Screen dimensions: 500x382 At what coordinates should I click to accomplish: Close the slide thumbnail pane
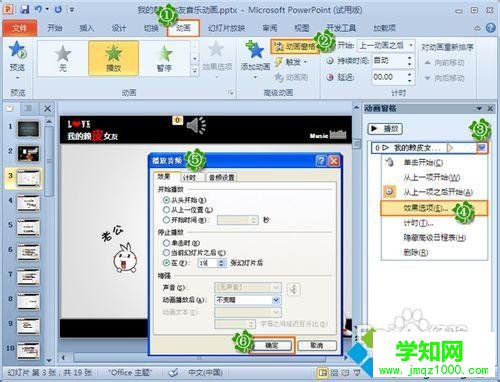48,108
